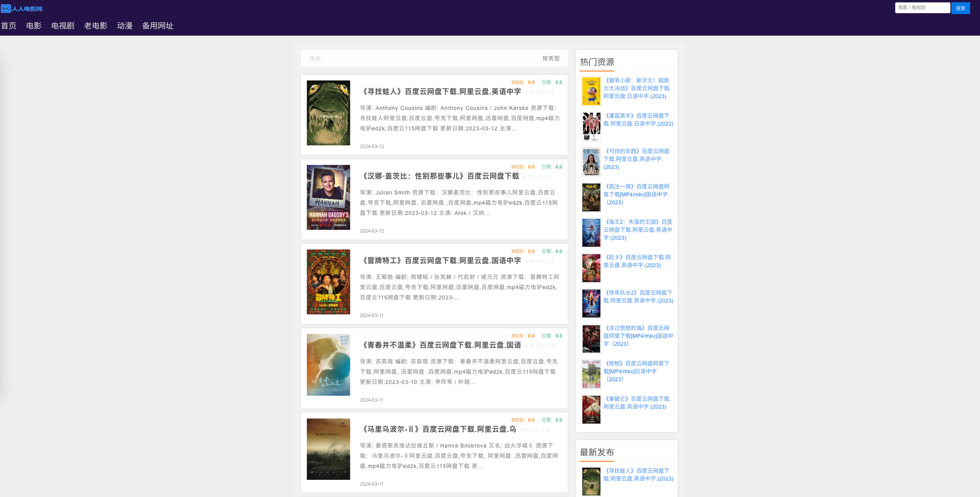Viewport: 980px width, 497px height.
Task: Click the 人人电影网 site logo
Action: [x=22, y=8]
